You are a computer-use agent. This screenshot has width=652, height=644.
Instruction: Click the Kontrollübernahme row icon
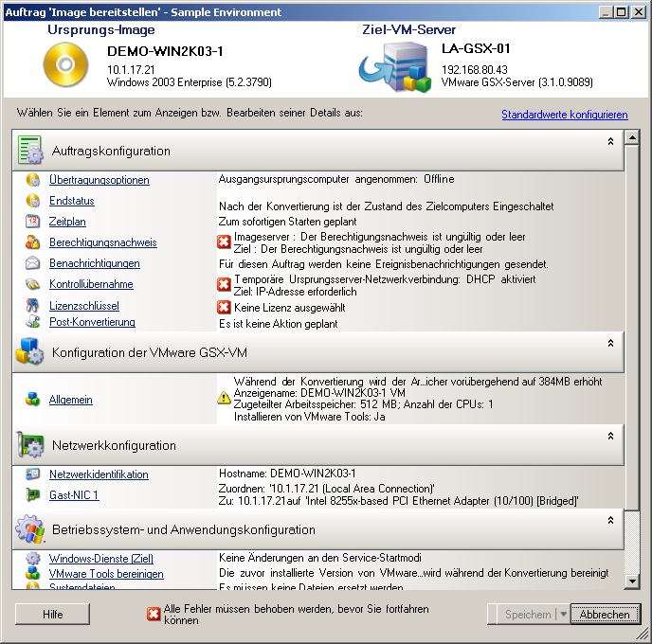click(33, 284)
